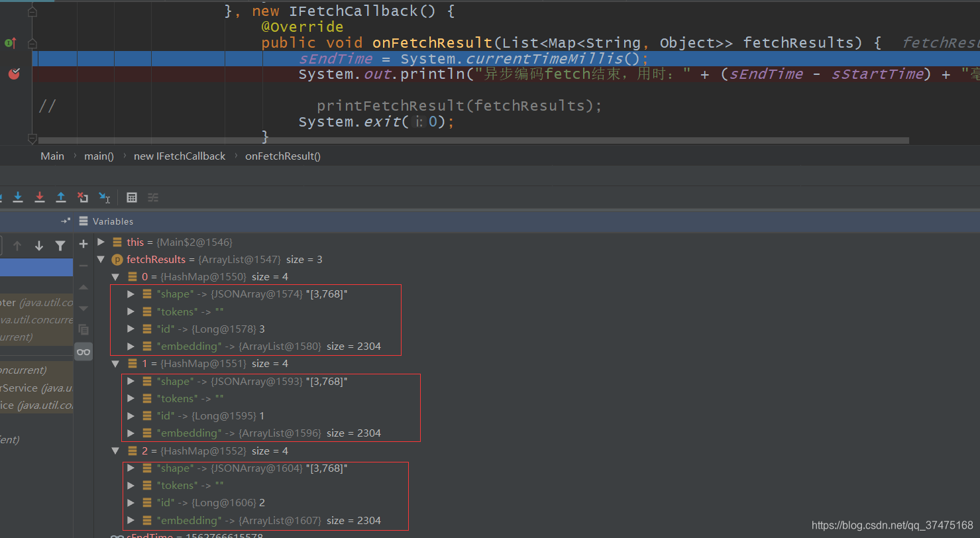The image size is (980, 538).
Task: Click the next frame down arrow
Action: (39, 246)
